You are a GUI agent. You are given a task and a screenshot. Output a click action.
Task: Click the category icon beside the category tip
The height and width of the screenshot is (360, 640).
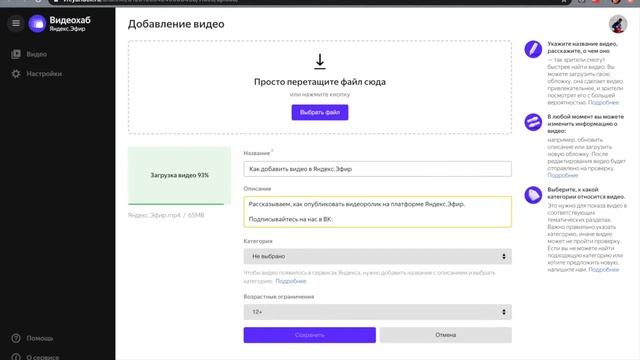533,195
